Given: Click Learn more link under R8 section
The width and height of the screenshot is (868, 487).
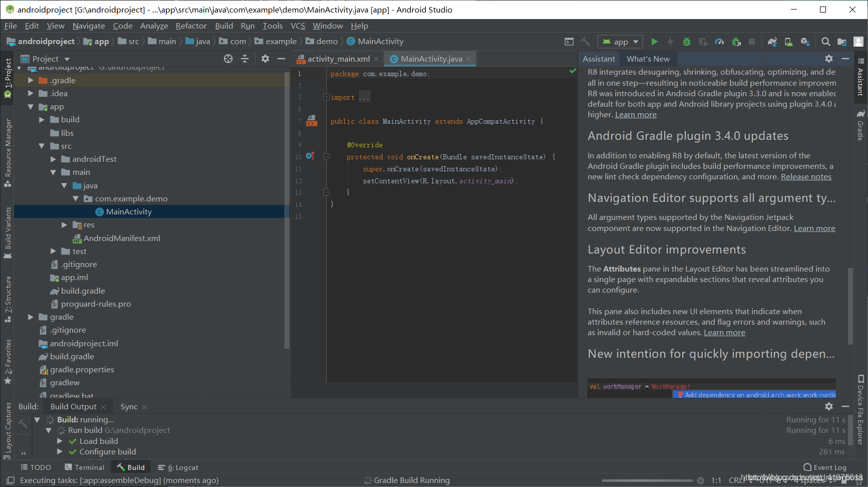Looking at the screenshot, I should point(636,114).
